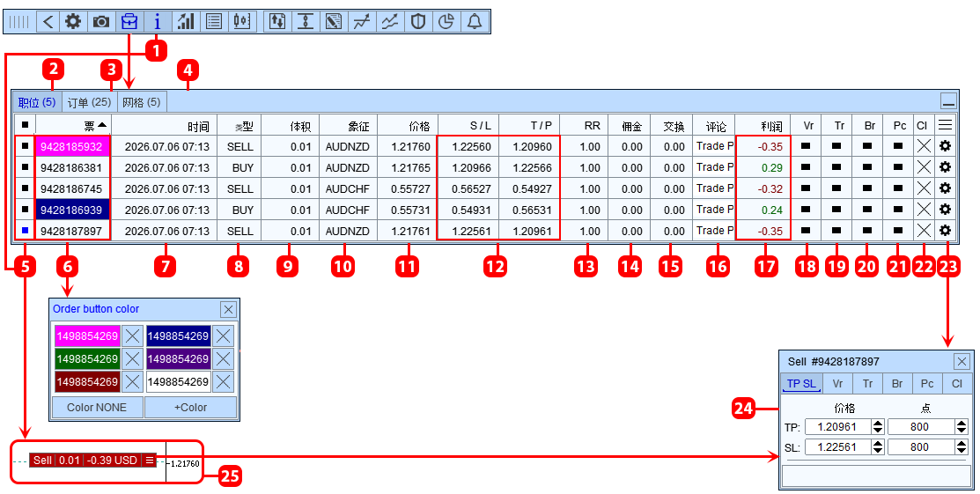This screenshot has width=980, height=494.
Task: Increase the TP price stepper value
Action: [x=878, y=424]
